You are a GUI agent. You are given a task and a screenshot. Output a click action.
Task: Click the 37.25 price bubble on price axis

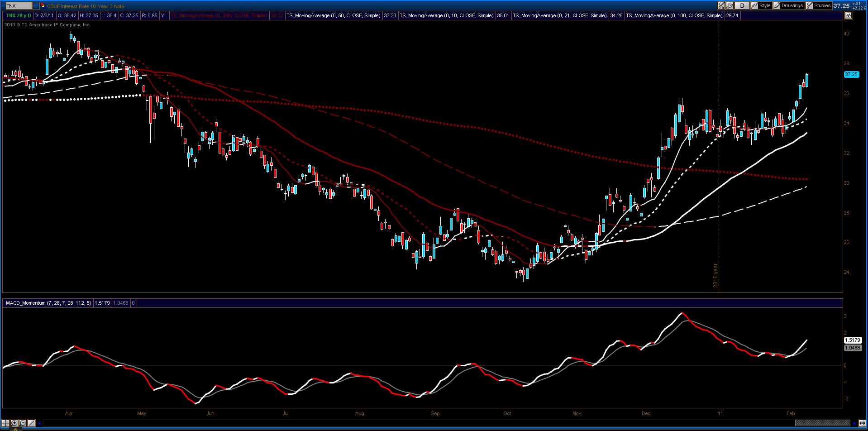pyautogui.click(x=851, y=74)
